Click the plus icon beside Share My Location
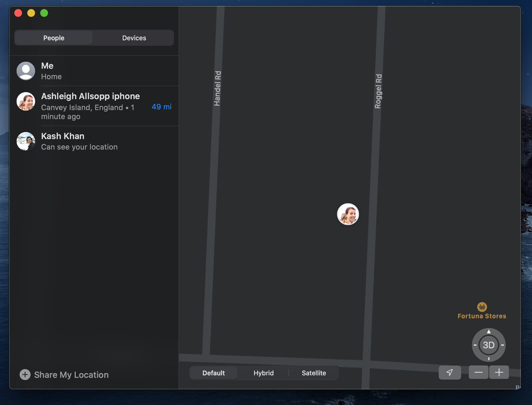 (x=25, y=375)
